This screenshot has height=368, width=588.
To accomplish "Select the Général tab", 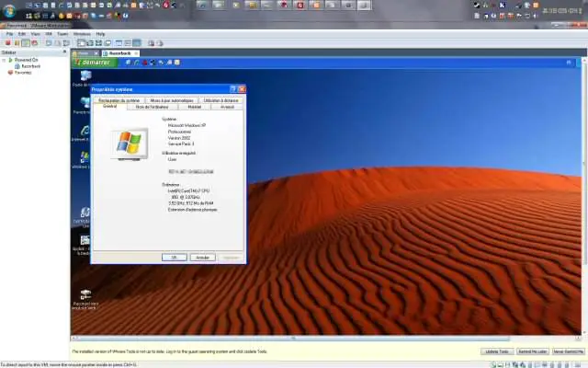I will 109,107.
